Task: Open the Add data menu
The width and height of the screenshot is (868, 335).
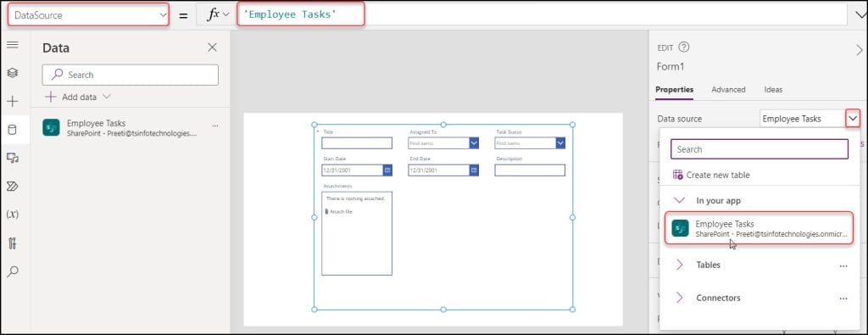Action: [x=78, y=97]
